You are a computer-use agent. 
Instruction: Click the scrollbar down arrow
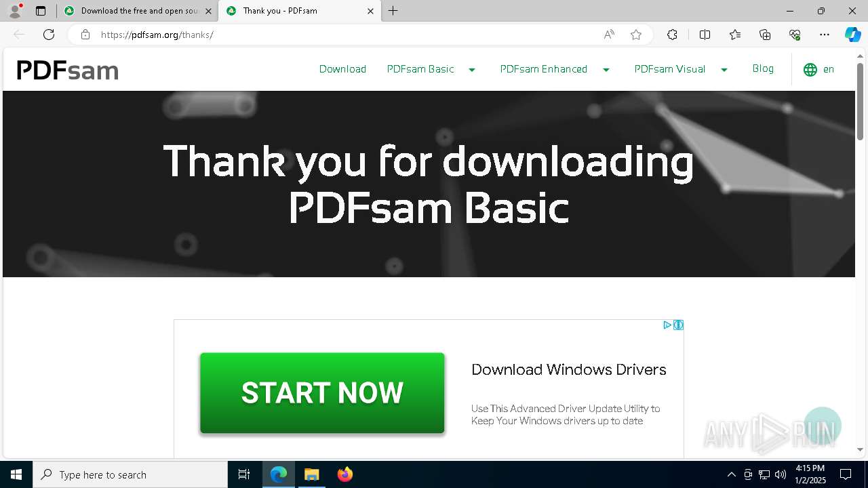click(860, 449)
